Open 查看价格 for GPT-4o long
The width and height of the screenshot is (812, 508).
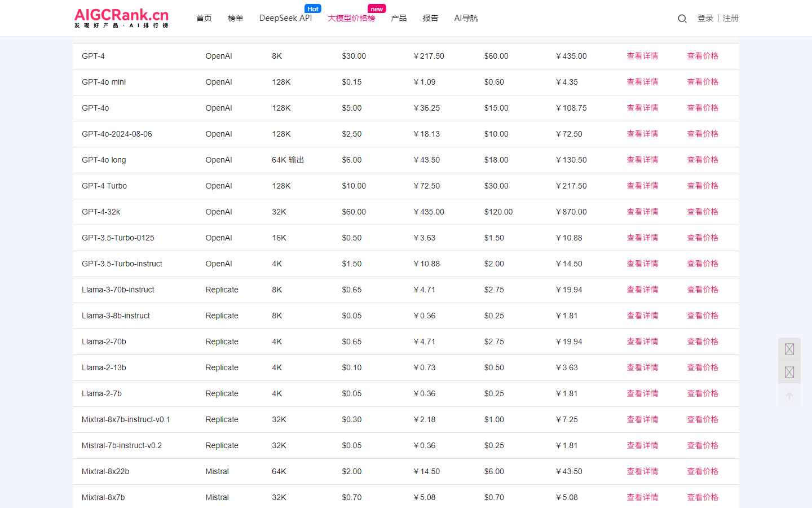[703, 160]
